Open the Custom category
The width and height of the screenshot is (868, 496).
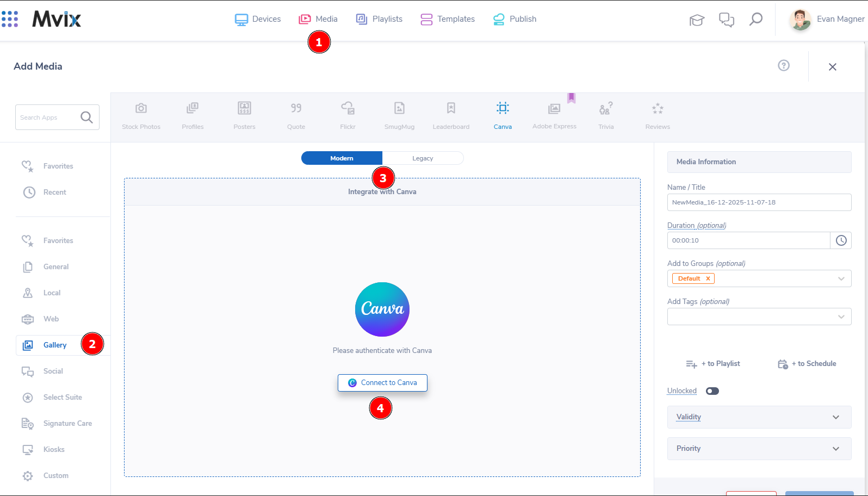click(x=46, y=475)
